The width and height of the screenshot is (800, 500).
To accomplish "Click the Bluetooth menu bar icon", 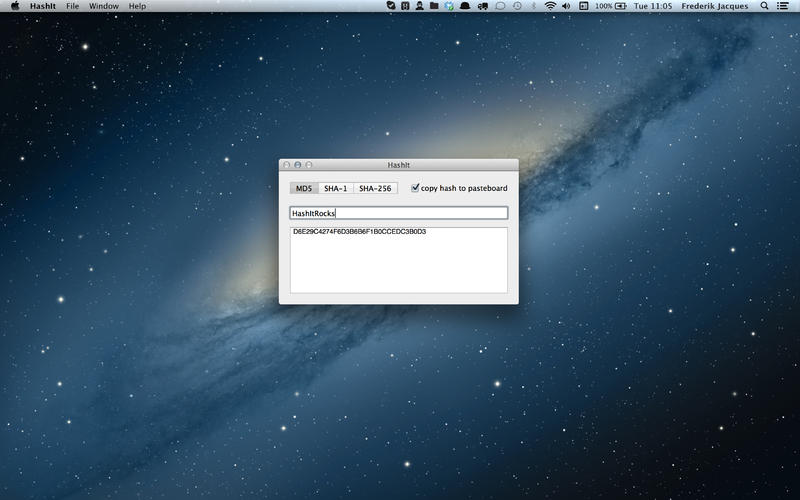I will coord(533,6).
